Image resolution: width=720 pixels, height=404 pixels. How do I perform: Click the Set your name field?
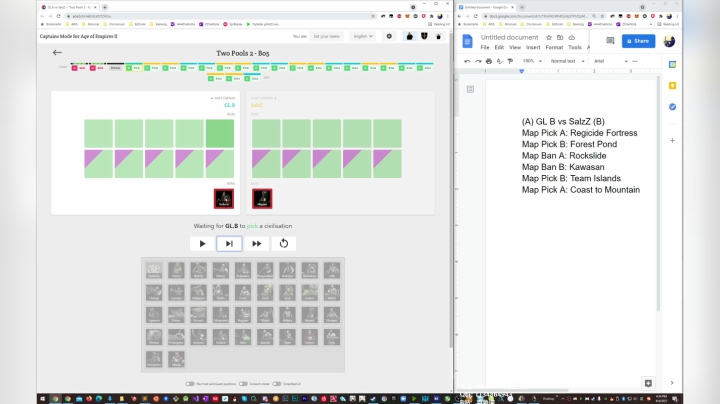[326, 36]
